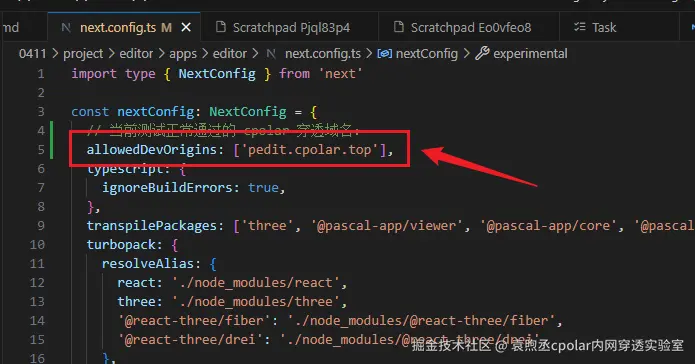Screen dimensions: 695x364
Task: Expand the chevron after apps breadcrumb
Action: coord(205,54)
